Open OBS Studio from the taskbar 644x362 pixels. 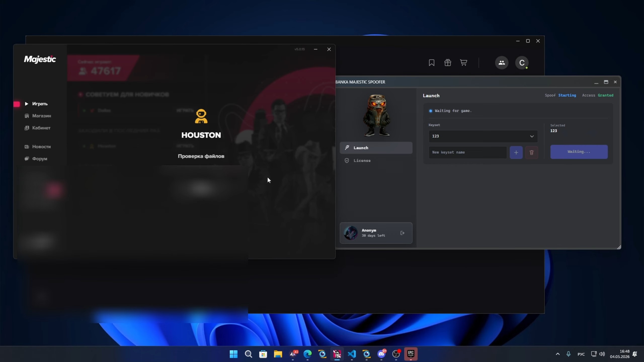pos(396,354)
